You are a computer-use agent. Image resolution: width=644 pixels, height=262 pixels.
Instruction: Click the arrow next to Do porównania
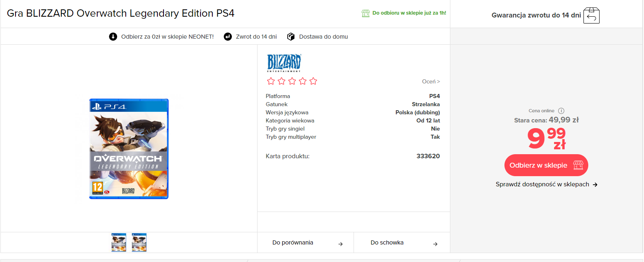tap(341, 244)
